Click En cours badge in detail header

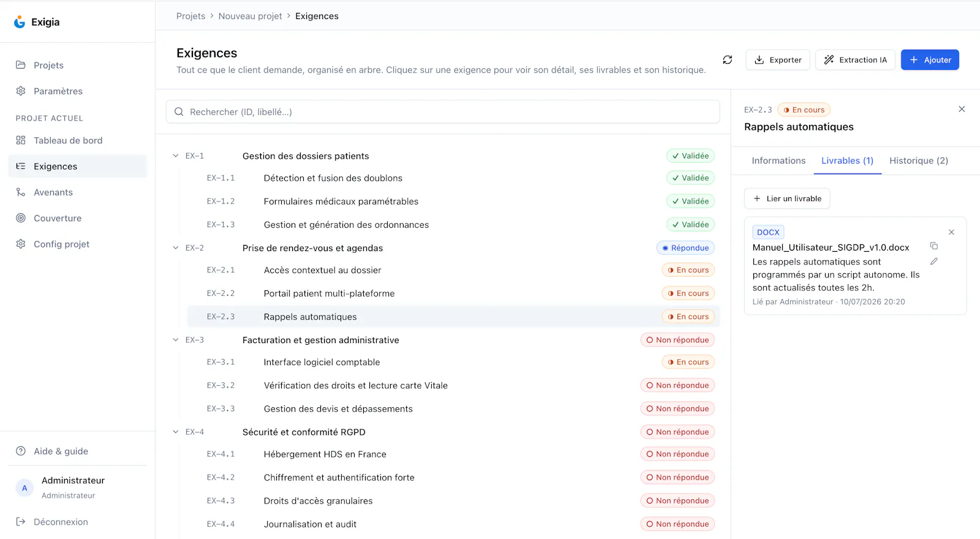point(804,110)
